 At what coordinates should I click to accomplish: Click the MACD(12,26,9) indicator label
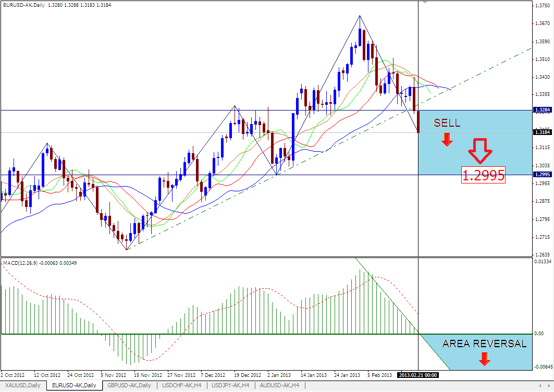coord(21,263)
